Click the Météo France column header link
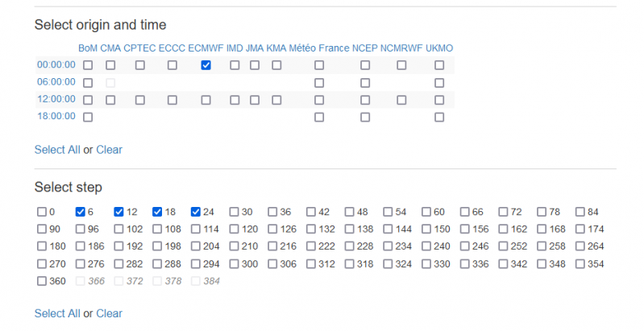 [319, 48]
